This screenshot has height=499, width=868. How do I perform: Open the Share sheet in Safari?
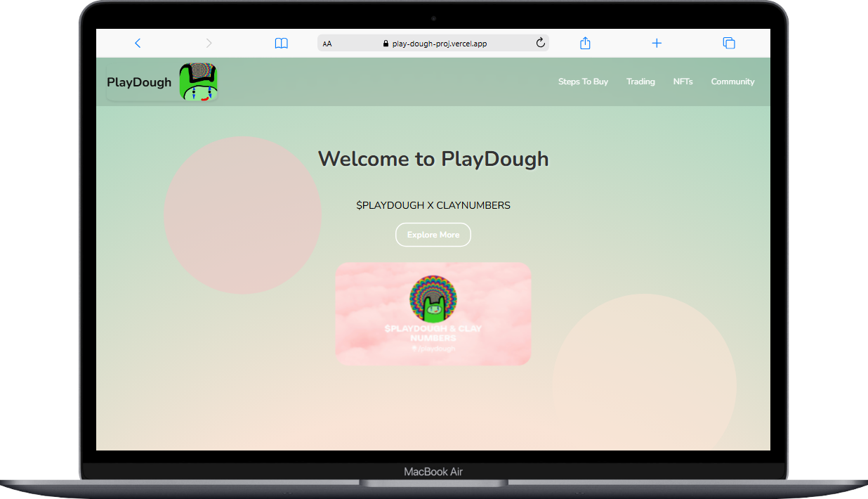tap(585, 43)
